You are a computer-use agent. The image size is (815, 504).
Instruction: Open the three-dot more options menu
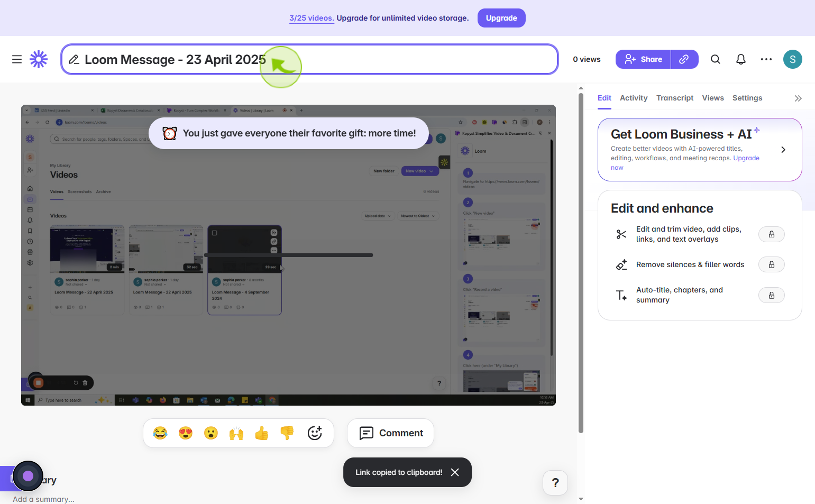tap(766, 59)
